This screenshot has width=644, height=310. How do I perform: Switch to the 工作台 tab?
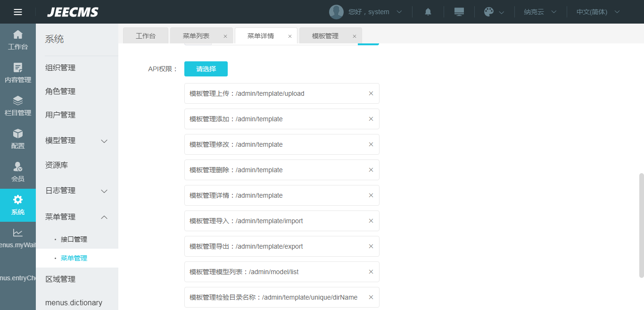point(145,36)
